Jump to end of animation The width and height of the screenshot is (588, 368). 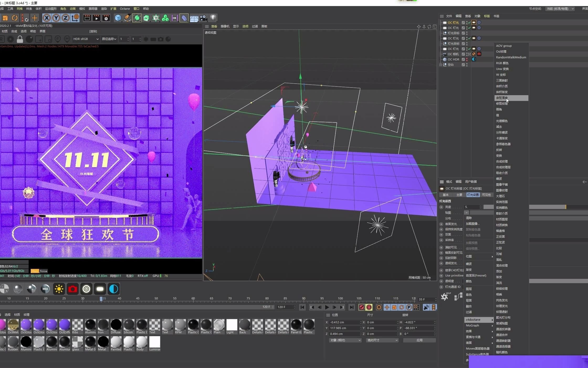click(351, 307)
